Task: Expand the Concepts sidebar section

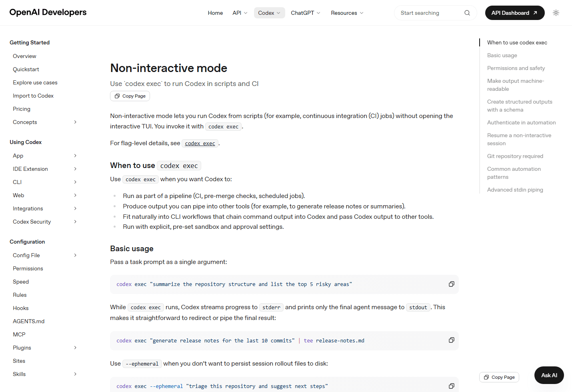Action: coord(75,122)
